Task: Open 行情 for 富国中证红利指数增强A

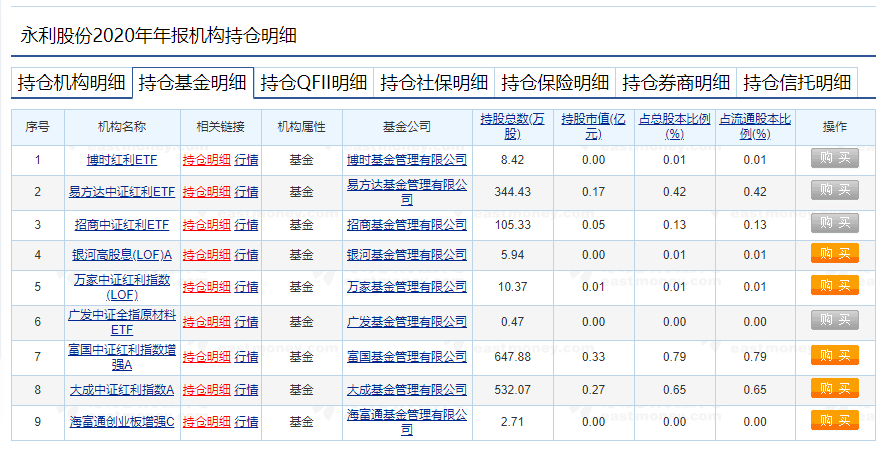Action: (246, 357)
